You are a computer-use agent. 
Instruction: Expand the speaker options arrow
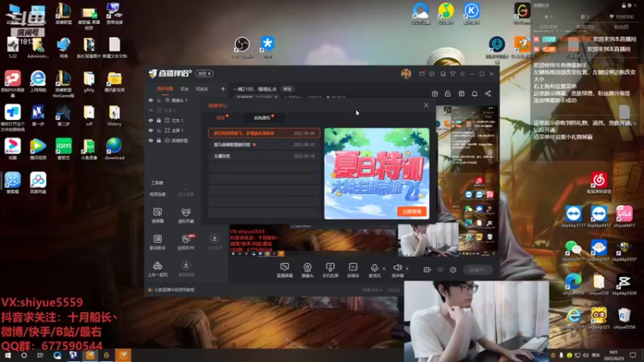click(x=407, y=269)
